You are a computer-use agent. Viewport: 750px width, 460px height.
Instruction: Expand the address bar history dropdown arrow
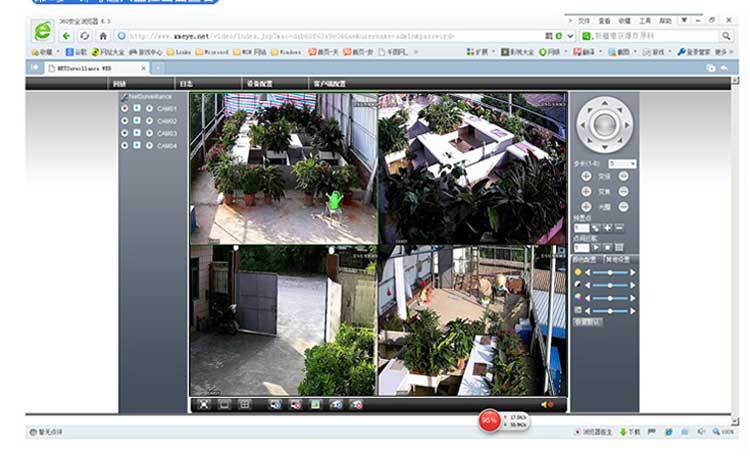coord(570,36)
